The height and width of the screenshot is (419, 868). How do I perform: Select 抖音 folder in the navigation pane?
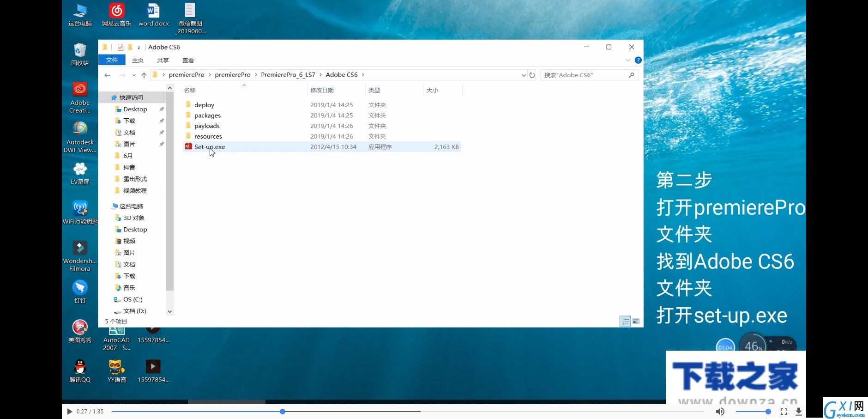click(129, 167)
